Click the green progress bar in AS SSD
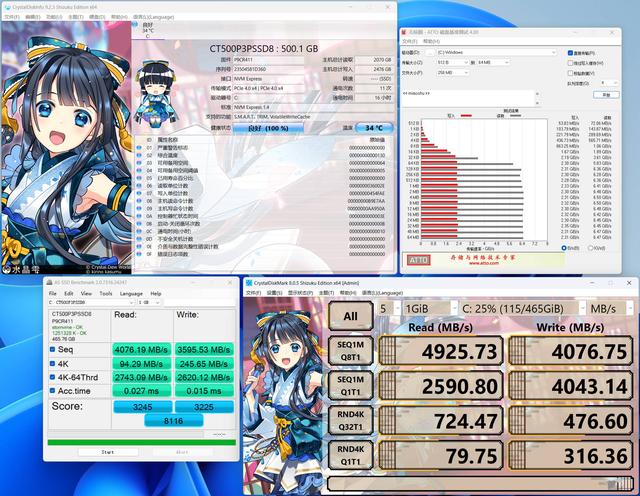Viewport: 640px width, 496px height. click(x=142, y=443)
